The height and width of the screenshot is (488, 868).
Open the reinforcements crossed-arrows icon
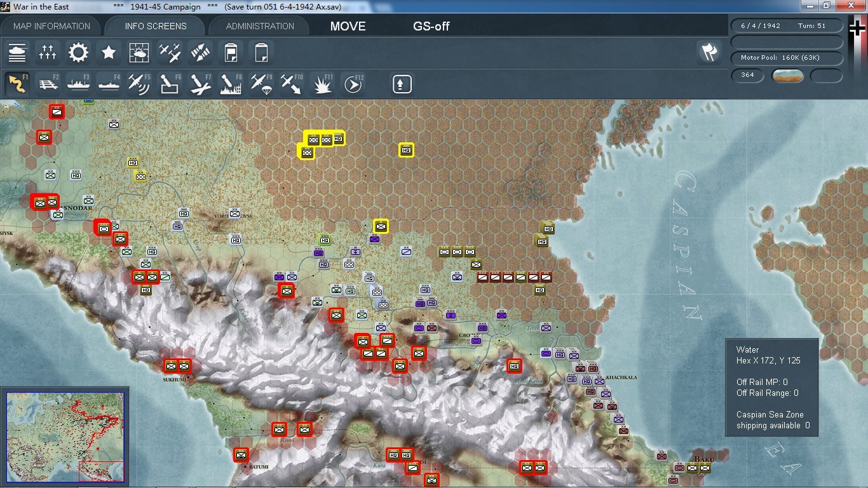tap(200, 52)
